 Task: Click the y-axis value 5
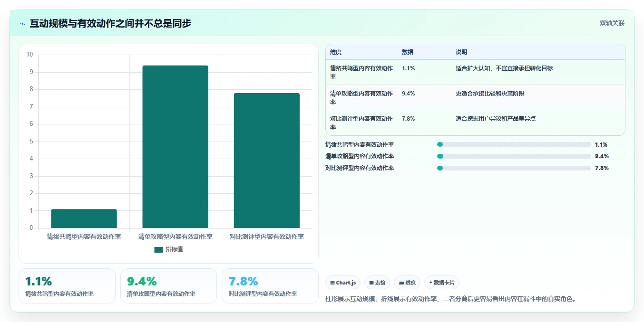click(x=31, y=142)
